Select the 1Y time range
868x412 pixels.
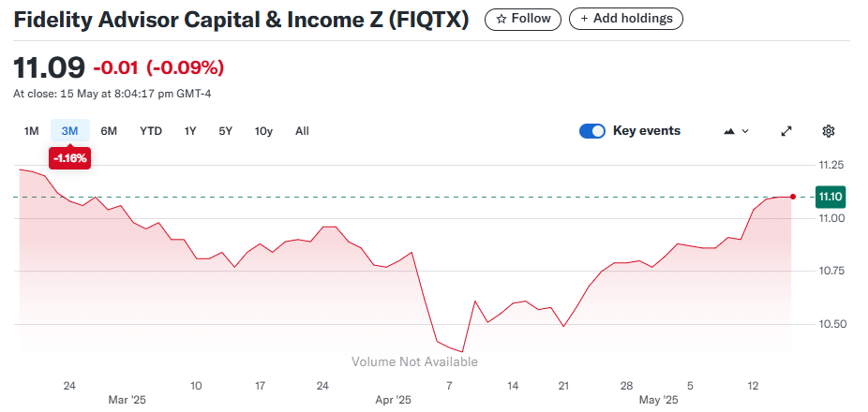(x=190, y=131)
